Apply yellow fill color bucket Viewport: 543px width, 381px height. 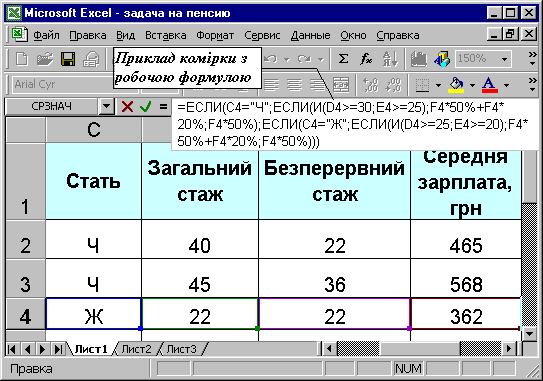[x=456, y=85]
